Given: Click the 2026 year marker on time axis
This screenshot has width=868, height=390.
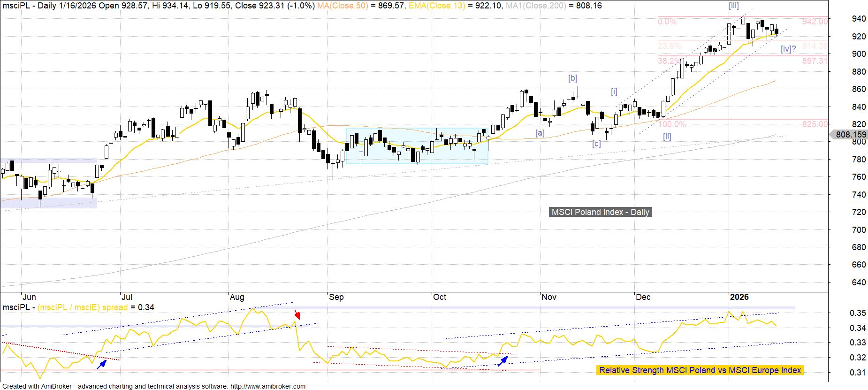Looking at the screenshot, I should click(x=739, y=297).
